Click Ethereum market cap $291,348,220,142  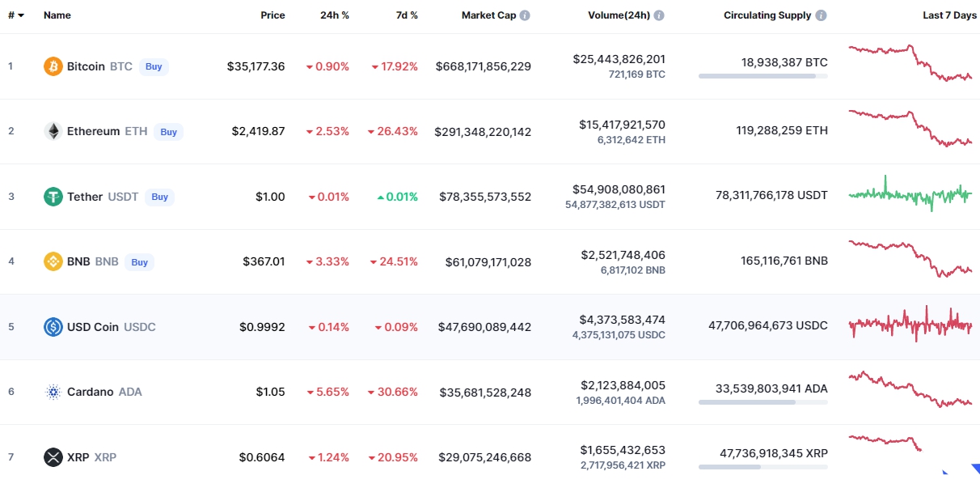(x=484, y=131)
